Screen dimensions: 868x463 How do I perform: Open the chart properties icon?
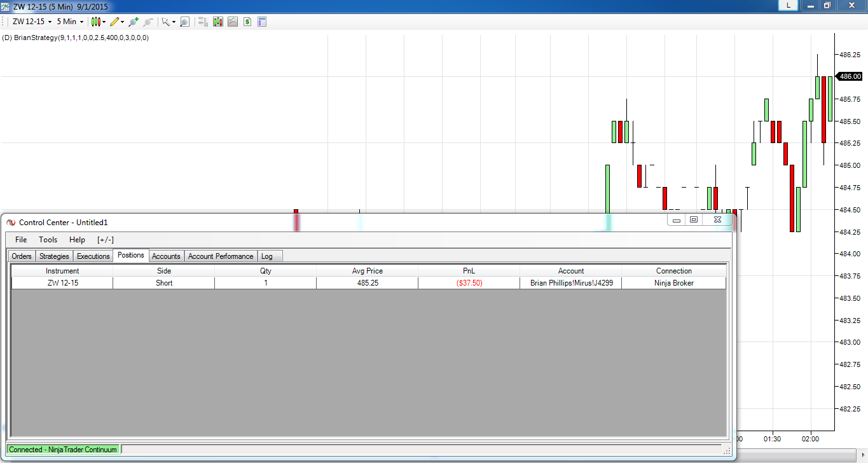262,22
